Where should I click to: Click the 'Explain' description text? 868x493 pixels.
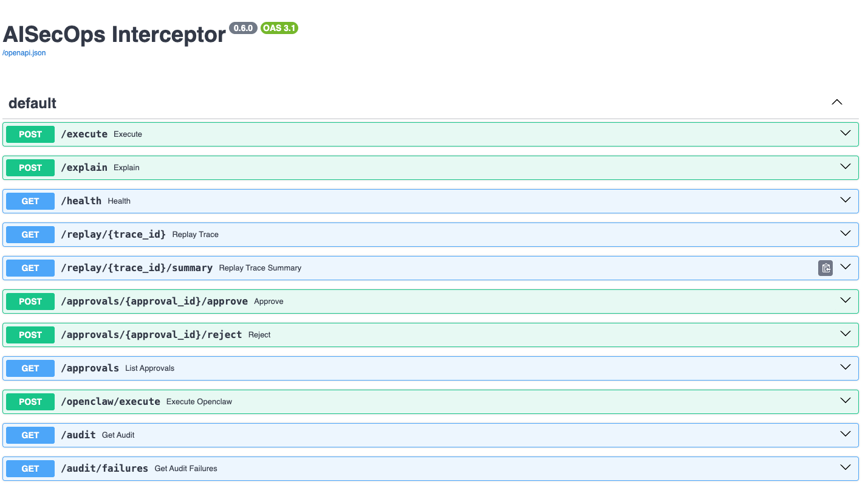point(126,168)
